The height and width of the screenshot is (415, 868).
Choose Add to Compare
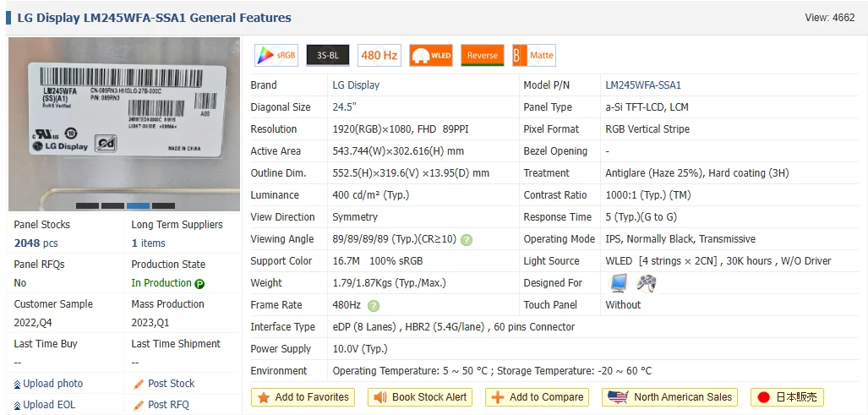(537, 397)
